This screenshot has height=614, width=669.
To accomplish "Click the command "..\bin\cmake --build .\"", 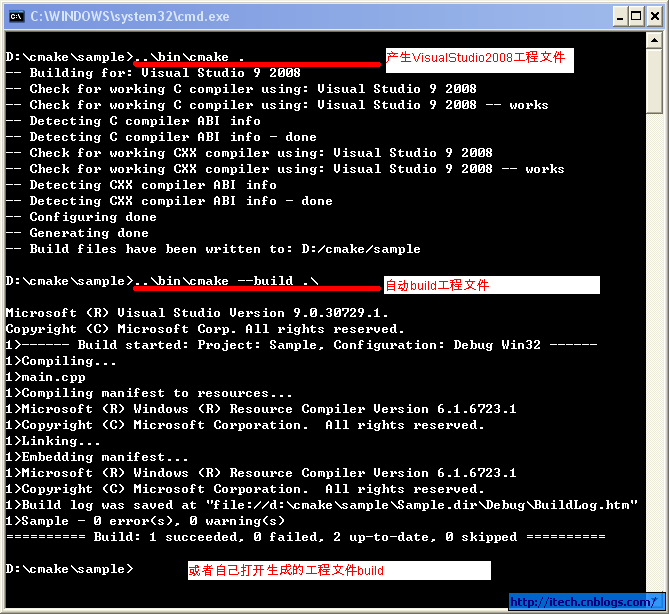I will tap(226, 281).
